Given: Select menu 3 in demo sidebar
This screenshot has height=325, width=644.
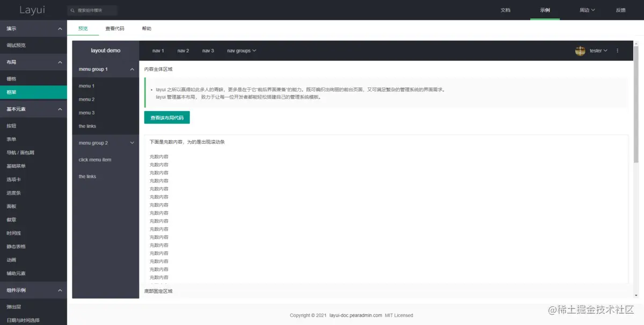Looking at the screenshot, I should (106, 113).
